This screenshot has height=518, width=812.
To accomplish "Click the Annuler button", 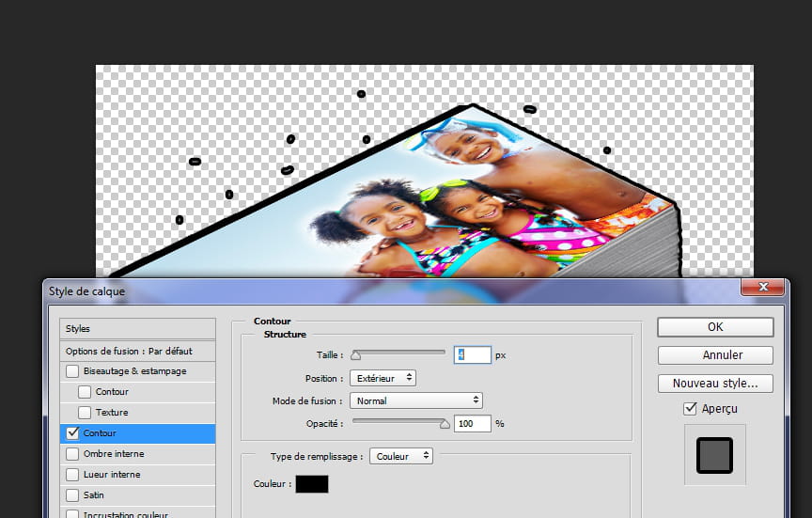I will [715, 355].
